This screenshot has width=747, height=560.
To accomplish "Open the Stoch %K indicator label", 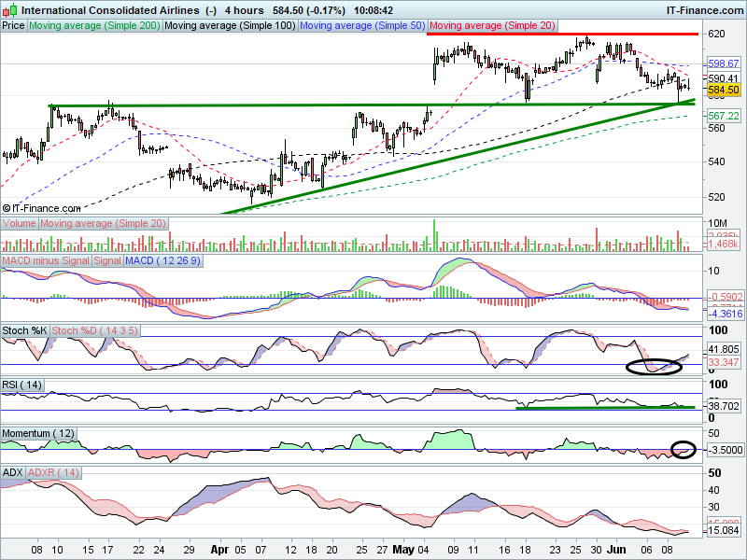I will [22, 330].
